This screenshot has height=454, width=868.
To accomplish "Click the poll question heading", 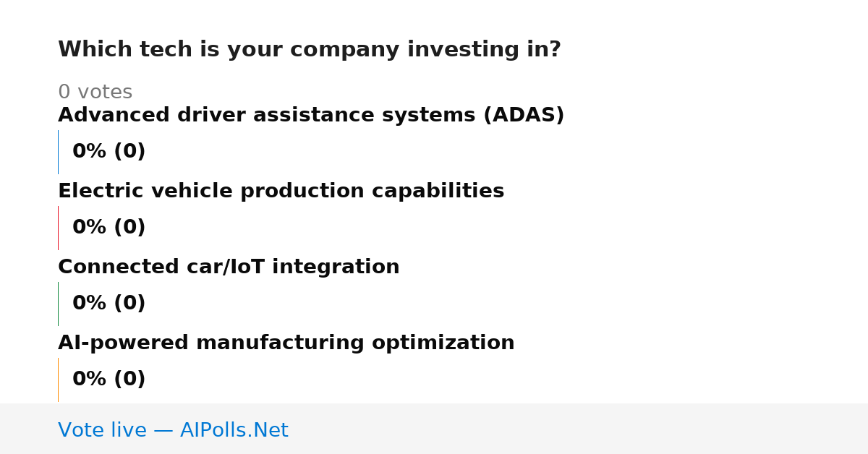I will click(309, 50).
